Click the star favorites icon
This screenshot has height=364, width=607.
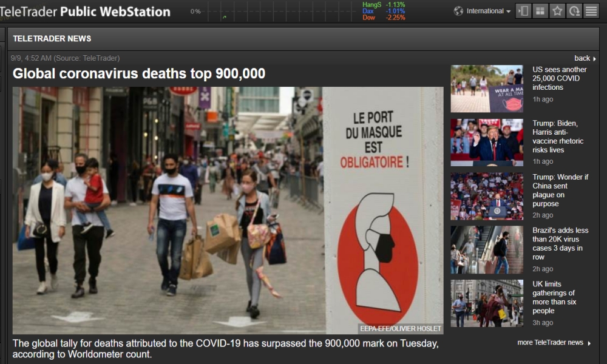[x=557, y=11]
